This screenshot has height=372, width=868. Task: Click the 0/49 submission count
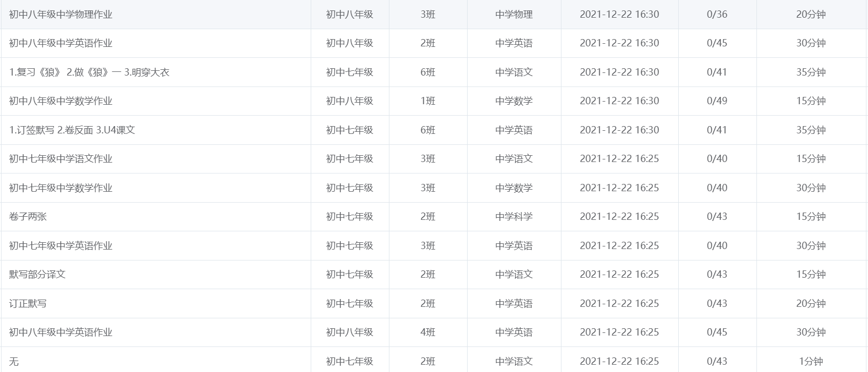coord(717,101)
